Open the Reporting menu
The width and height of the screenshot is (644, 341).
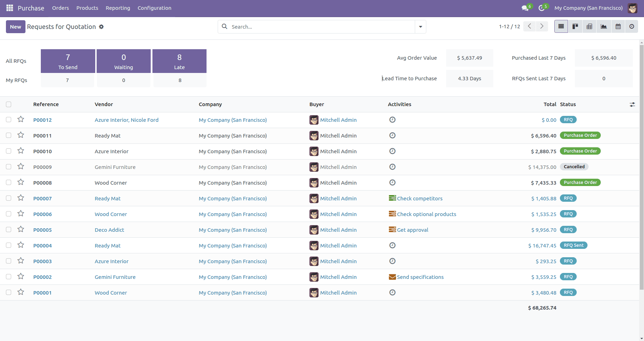118,8
